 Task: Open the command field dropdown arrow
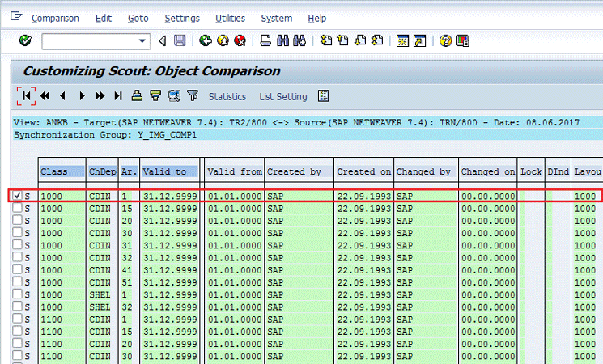143,40
